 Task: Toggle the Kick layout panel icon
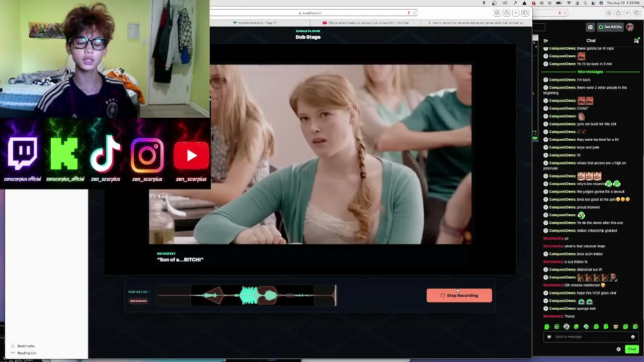[x=590, y=27]
